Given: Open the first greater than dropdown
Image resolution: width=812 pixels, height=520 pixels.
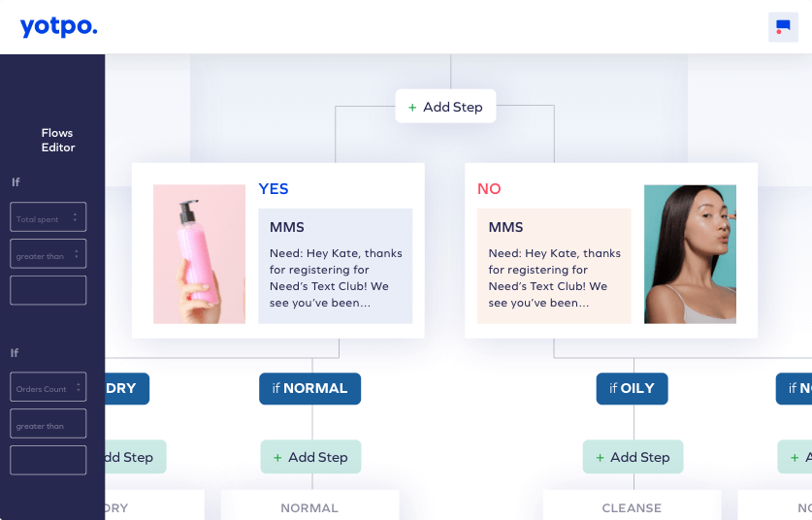Looking at the screenshot, I should [x=49, y=254].
